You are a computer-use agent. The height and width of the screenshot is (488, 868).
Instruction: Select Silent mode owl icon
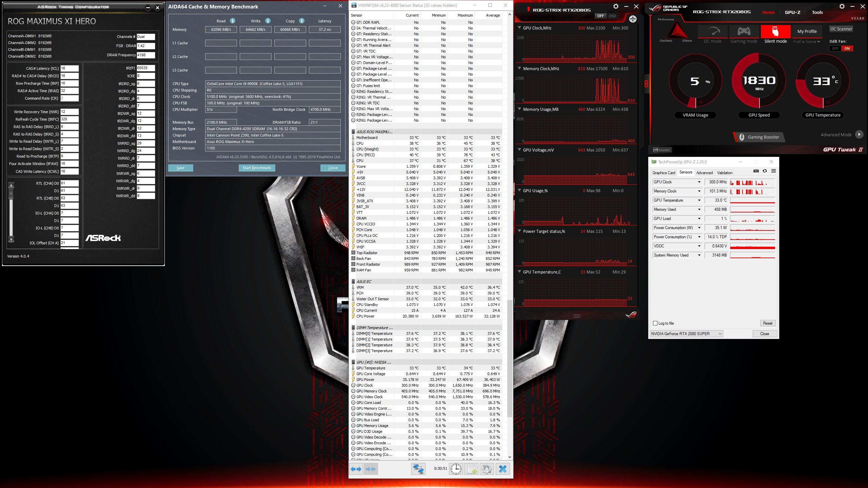coord(775,32)
